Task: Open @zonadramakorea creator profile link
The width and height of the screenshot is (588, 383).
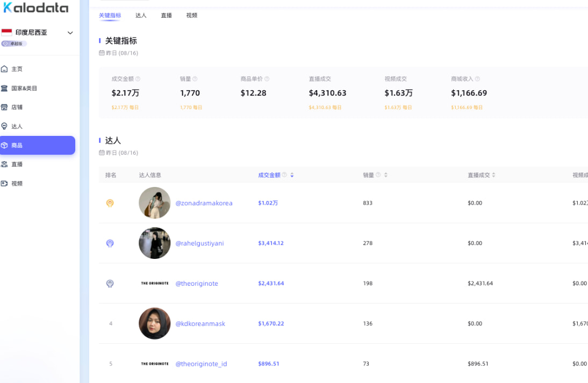Action: tap(204, 203)
